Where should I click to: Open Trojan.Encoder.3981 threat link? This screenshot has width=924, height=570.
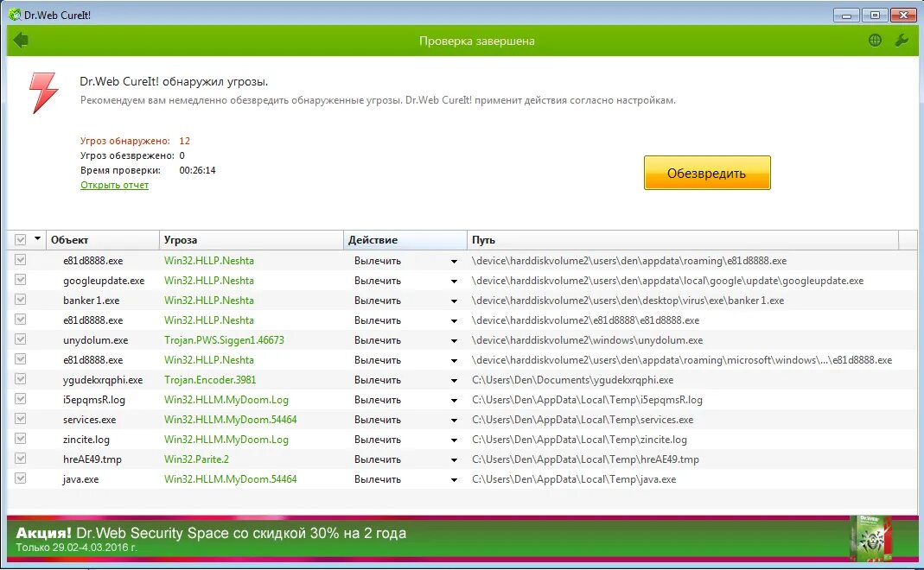coord(210,380)
